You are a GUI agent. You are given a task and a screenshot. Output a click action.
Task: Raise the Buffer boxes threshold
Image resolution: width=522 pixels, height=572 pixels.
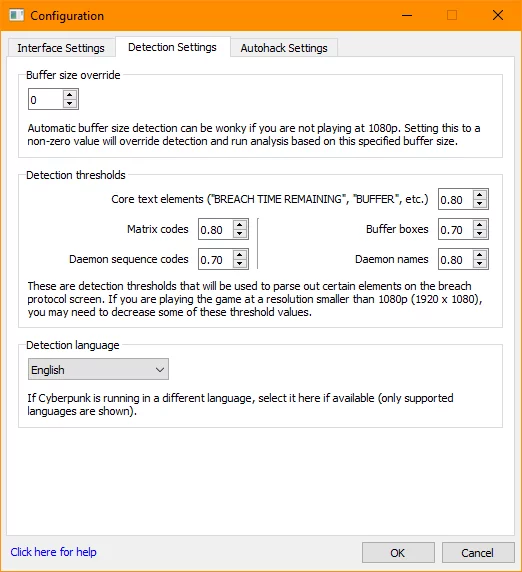pos(480,224)
